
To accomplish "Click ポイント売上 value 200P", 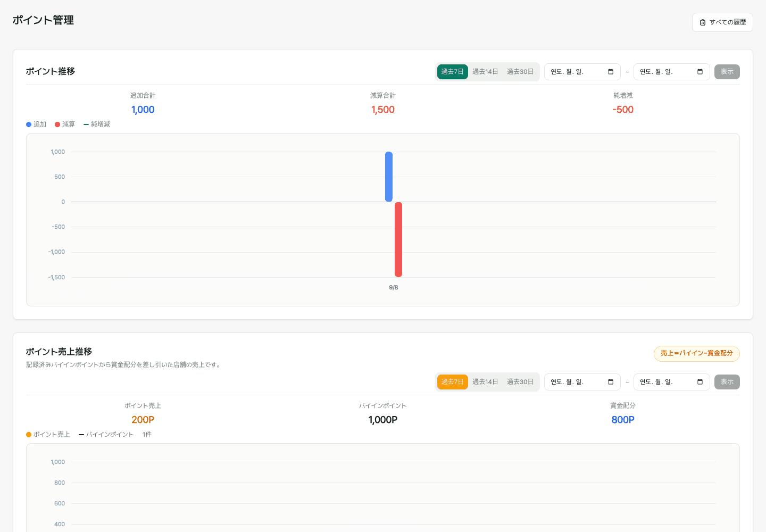I will 143,420.
